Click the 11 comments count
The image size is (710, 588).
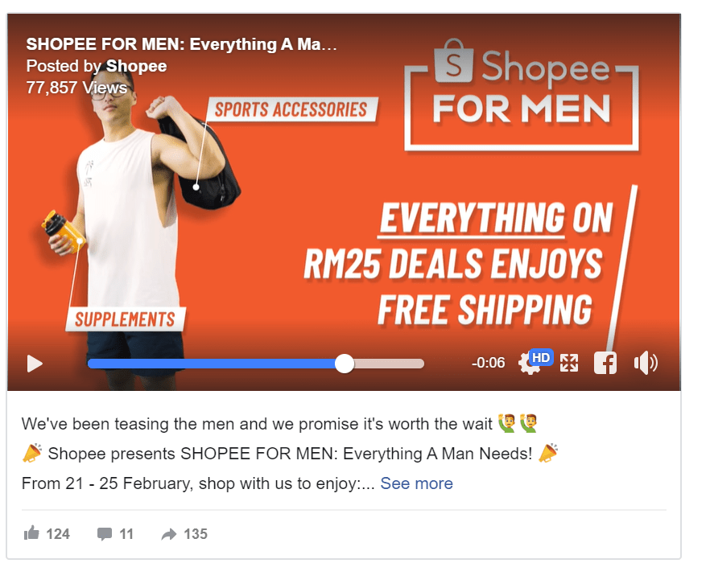[126, 534]
